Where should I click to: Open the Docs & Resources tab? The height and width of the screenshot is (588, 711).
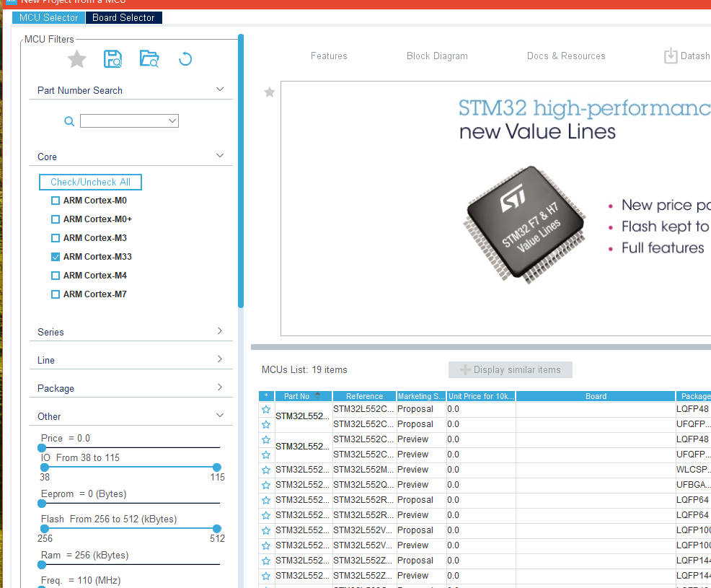(566, 56)
